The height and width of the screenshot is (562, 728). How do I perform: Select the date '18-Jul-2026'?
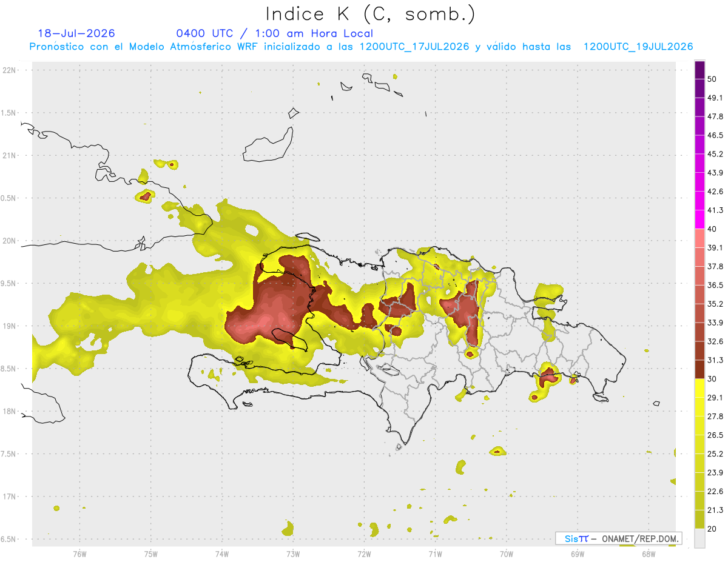(x=76, y=33)
